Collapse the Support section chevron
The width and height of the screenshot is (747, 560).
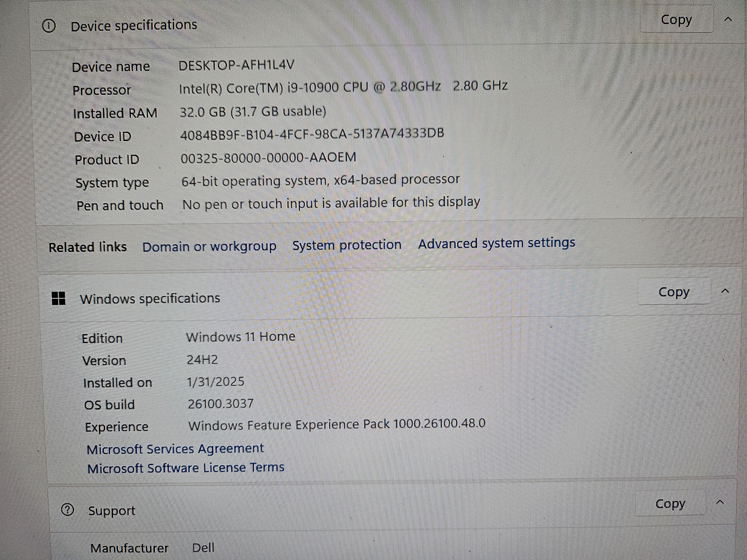click(720, 502)
